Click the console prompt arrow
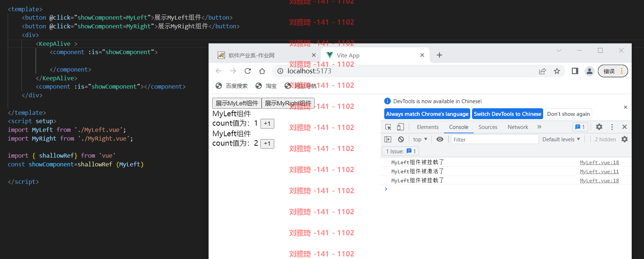This screenshot has width=644, height=259. (386, 189)
